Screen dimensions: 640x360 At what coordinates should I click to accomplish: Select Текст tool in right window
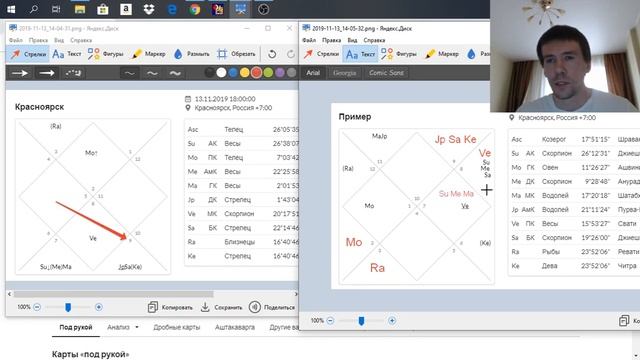point(360,54)
